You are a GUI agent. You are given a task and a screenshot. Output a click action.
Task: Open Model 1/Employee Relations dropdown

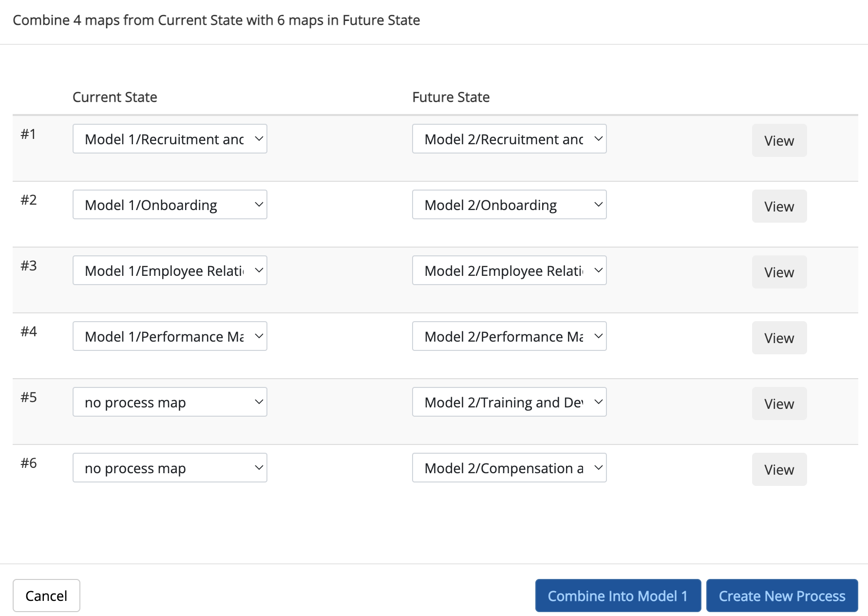(170, 270)
